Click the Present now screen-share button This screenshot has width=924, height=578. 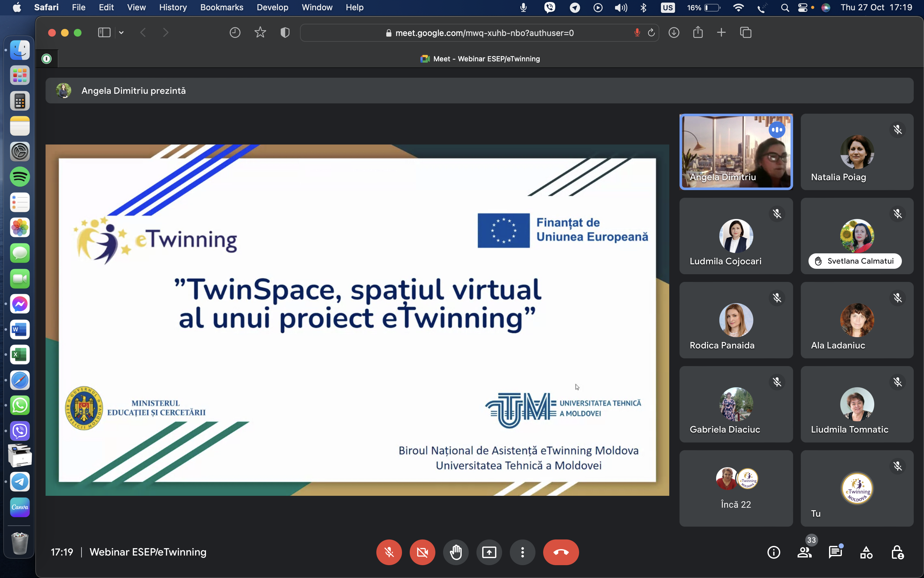click(489, 552)
